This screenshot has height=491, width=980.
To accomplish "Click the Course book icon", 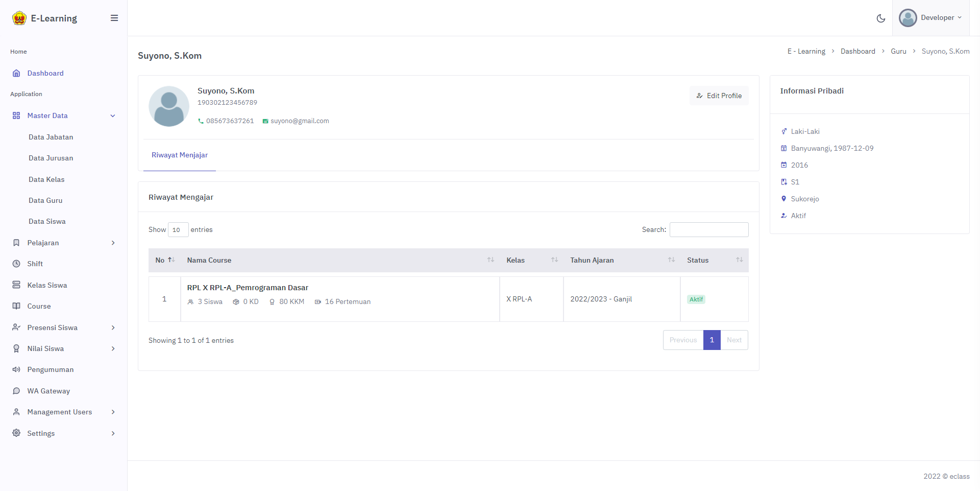I will [16, 306].
